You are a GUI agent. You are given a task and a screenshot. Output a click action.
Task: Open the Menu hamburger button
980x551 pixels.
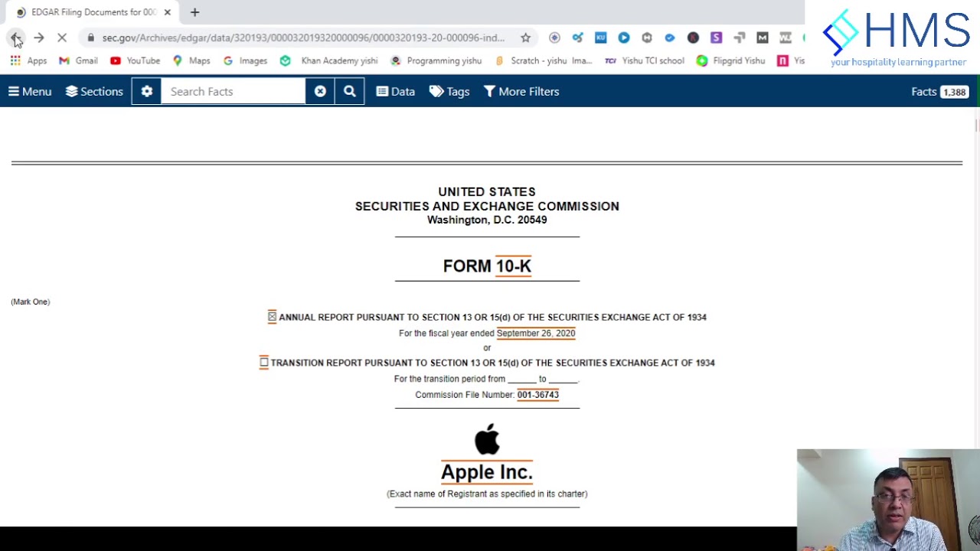(x=30, y=92)
